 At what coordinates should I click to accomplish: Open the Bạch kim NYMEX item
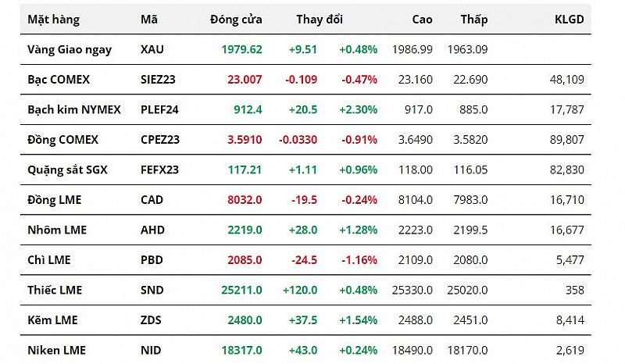point(74,109)
